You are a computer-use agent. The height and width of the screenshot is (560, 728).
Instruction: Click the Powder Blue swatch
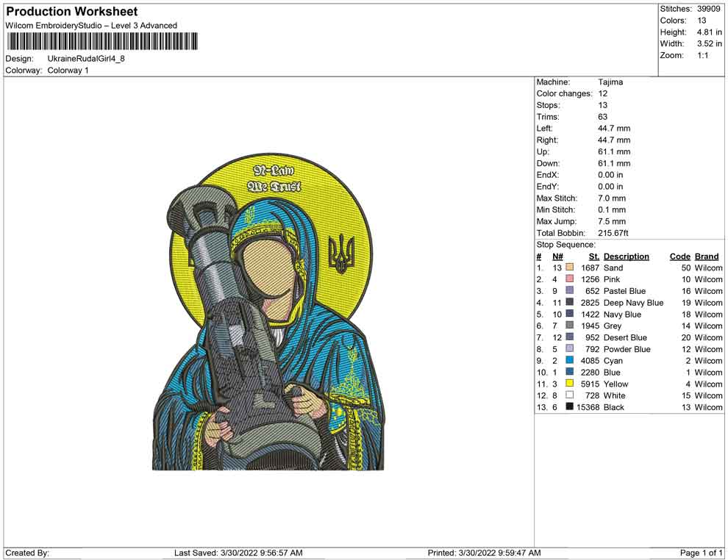[570, 348]
